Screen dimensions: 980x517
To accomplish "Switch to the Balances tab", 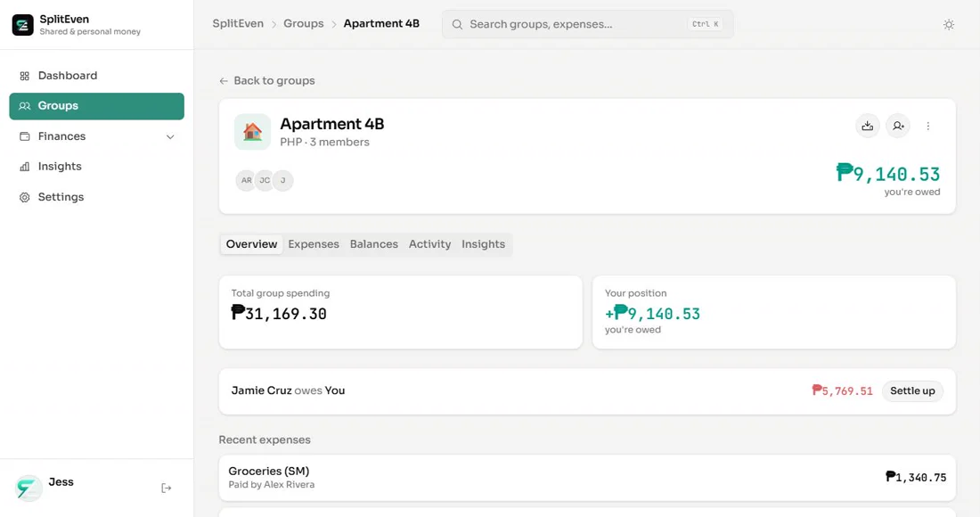I will coord(374,244).
